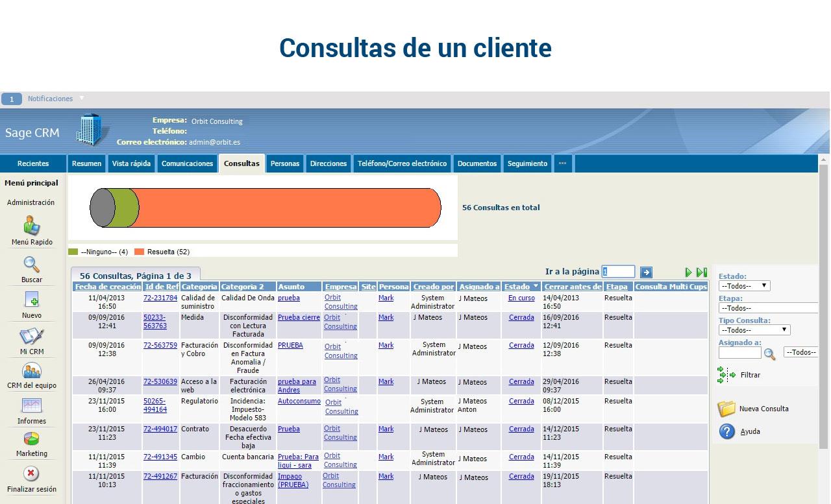The image size is (831, 504).
Task: Open the Tipo Consulta dropdown
Action: tap(754, 330)
